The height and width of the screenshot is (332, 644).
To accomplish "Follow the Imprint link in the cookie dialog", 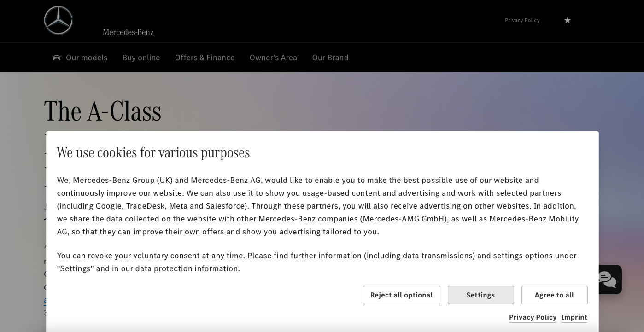I will pos(574,317).
